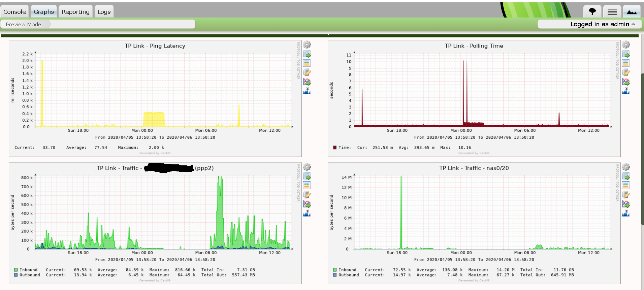Open time graph view for Polling Time
The height and width of the screenshot is (290, 644).
point(626,63)
